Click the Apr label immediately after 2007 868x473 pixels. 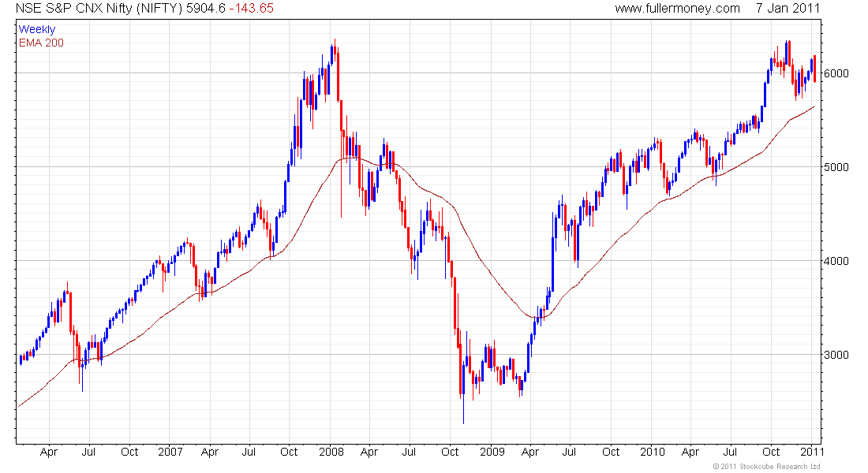210,453
